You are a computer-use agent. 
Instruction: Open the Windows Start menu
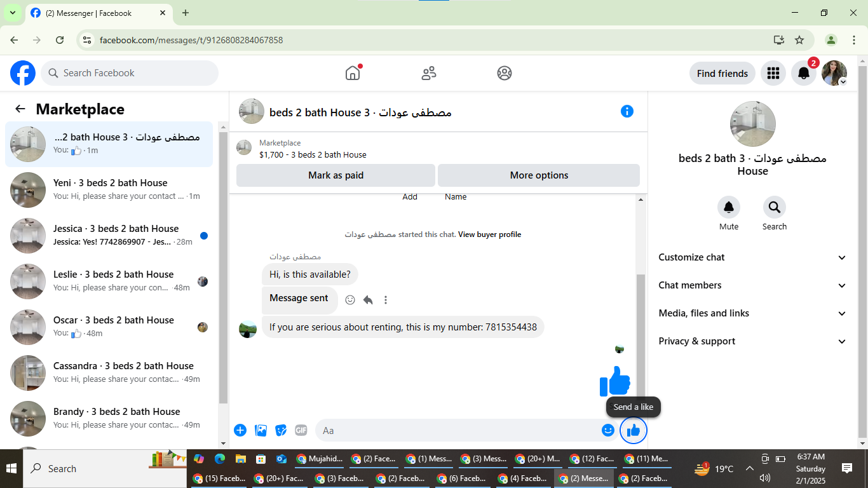coord(11,469)
